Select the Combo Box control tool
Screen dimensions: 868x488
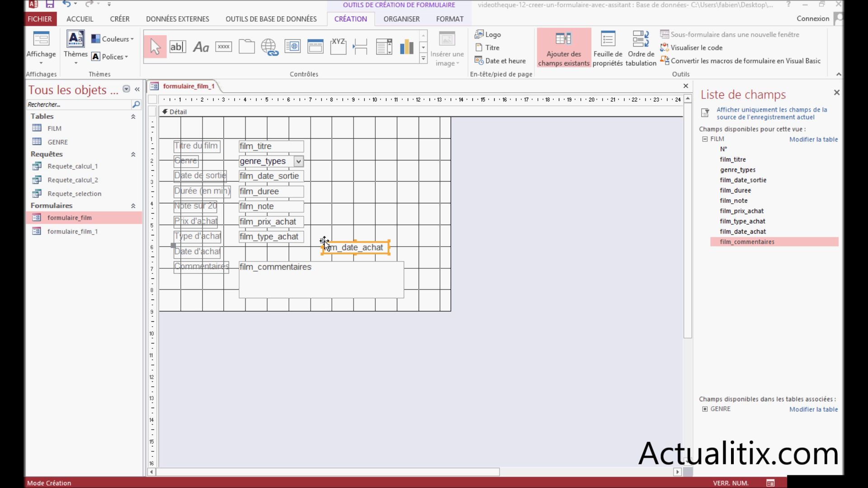click(384, 47)
